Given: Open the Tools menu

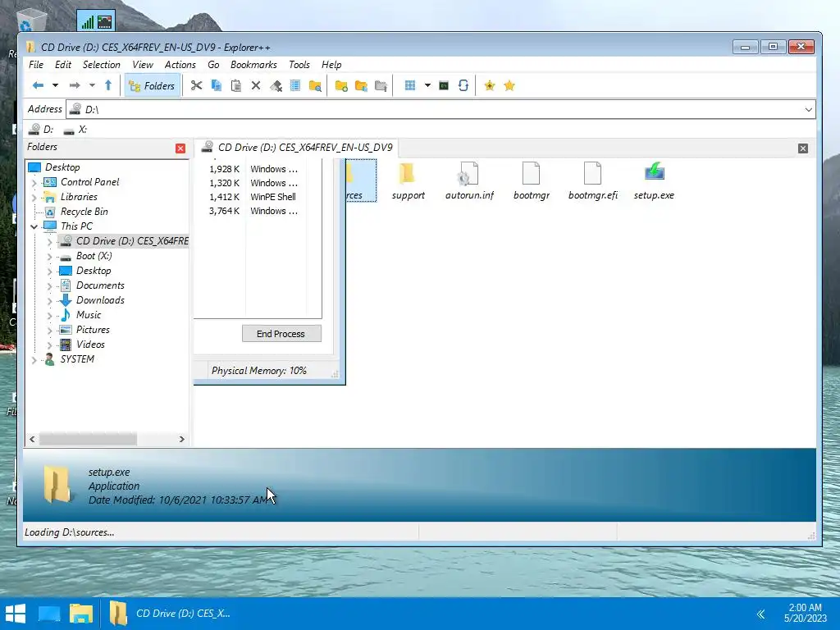Looking at the screenshot, I should tap(299, 64).
